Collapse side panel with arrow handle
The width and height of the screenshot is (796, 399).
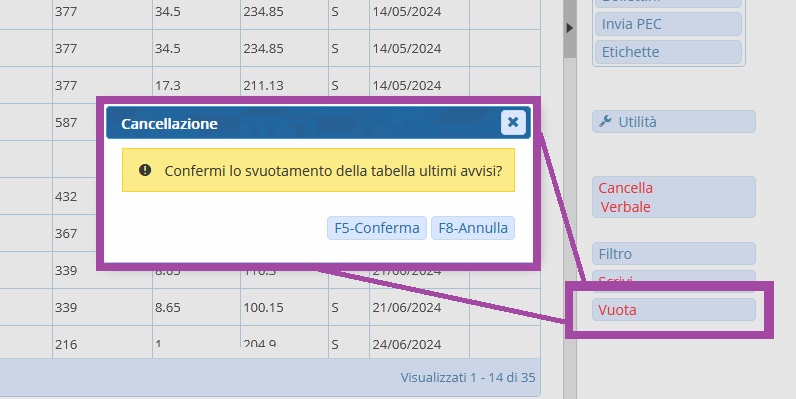570,28
